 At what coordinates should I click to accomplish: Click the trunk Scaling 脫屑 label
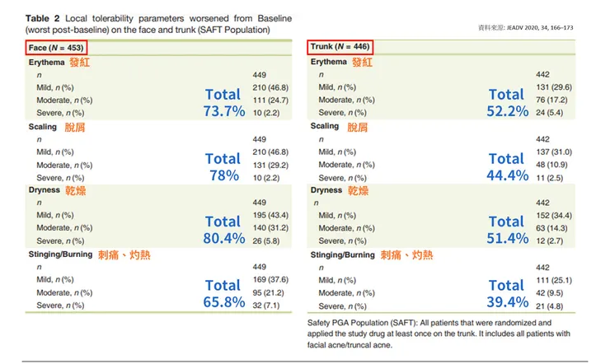point(338,127)
